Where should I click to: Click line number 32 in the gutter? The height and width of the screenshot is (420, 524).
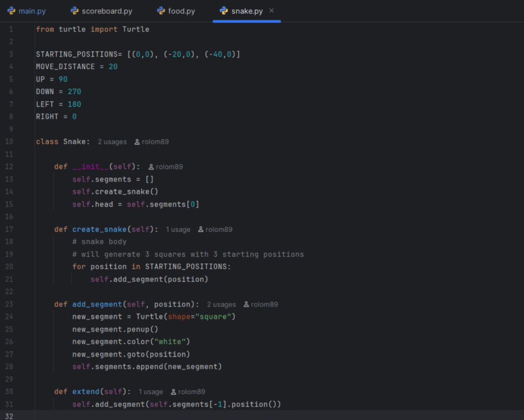11,416
